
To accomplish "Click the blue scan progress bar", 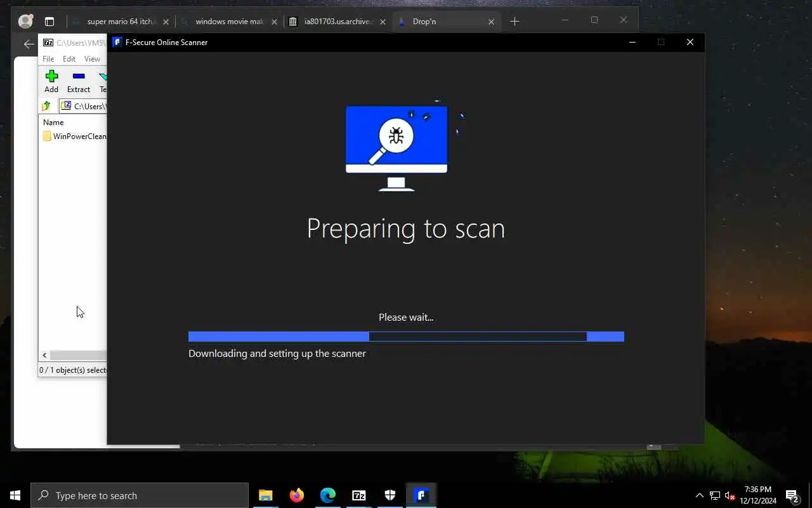I will pyautogui.click(x=406, y=337).
